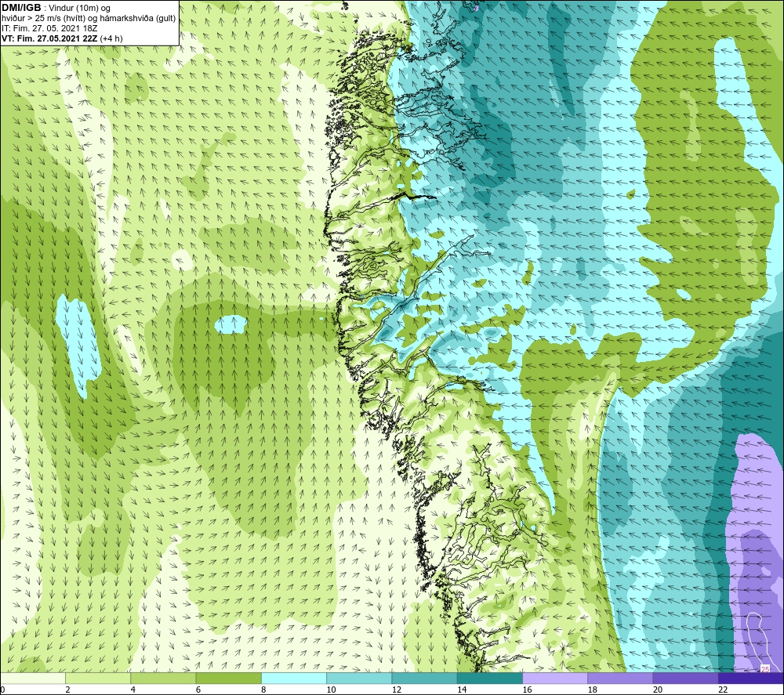Click the darkest purple legend swatch above 22
The image size is (784, 695).
coord(750,678)
